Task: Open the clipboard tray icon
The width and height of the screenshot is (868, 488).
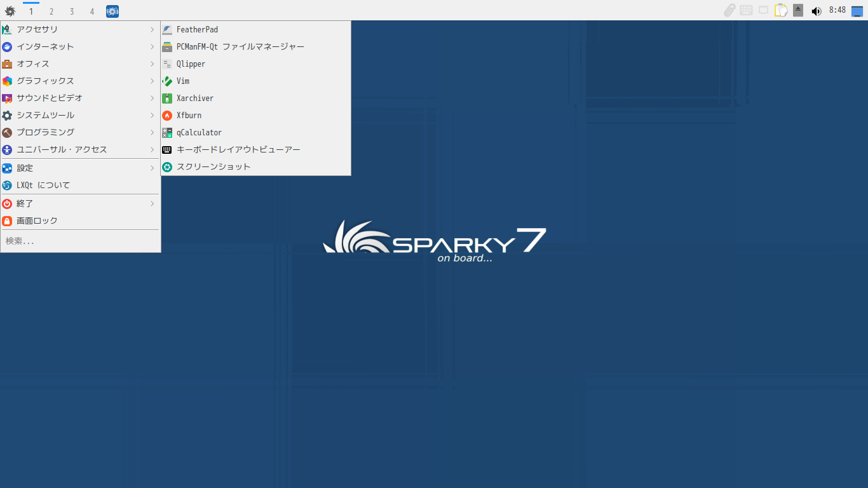Action: click(781, 11)
